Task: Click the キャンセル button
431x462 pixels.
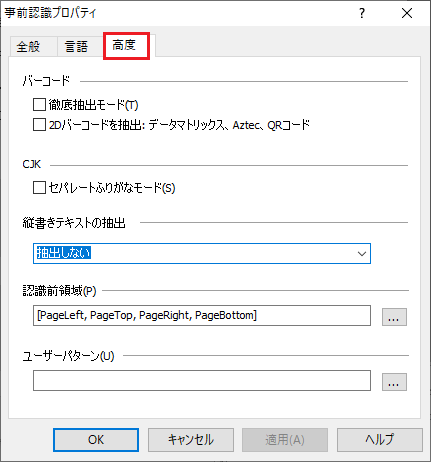Action: [191, 440]
